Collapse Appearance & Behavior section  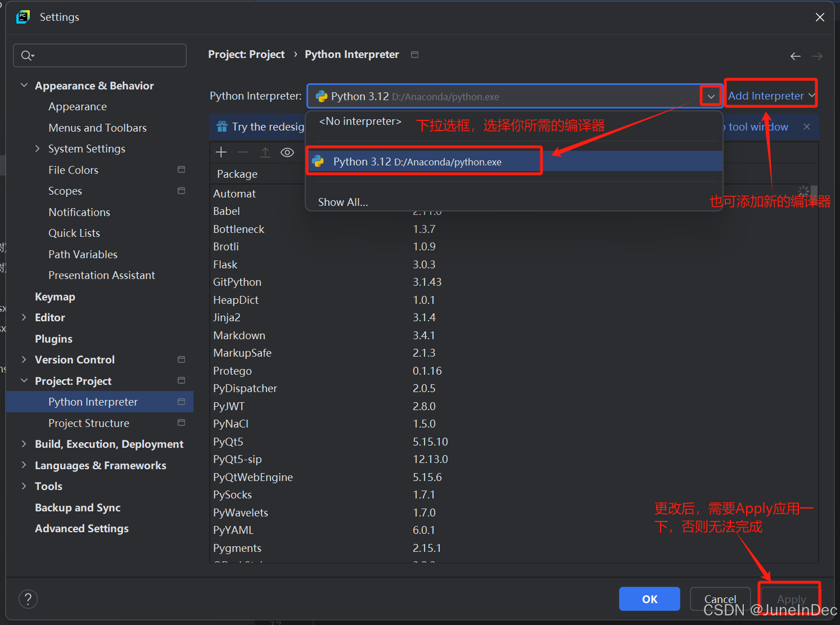pyautogui.click(x=24, y=85)
